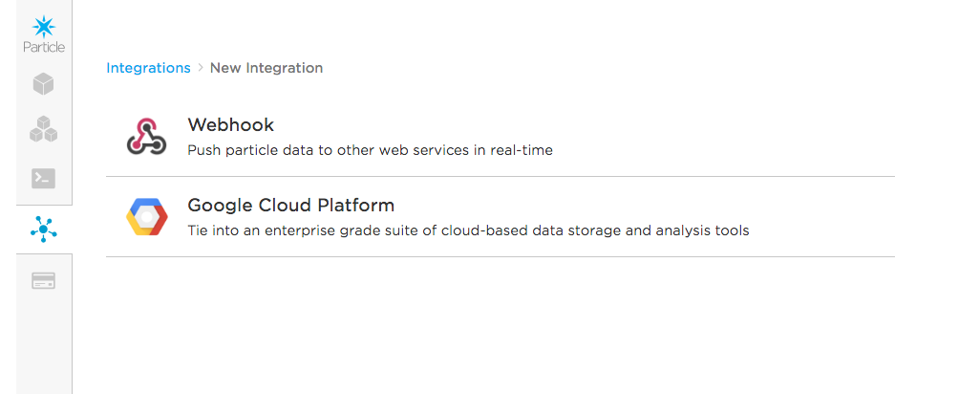Click the 'Tie into an enterprise' description
This screenshot has height=394, width=980.
coord(468,230)
